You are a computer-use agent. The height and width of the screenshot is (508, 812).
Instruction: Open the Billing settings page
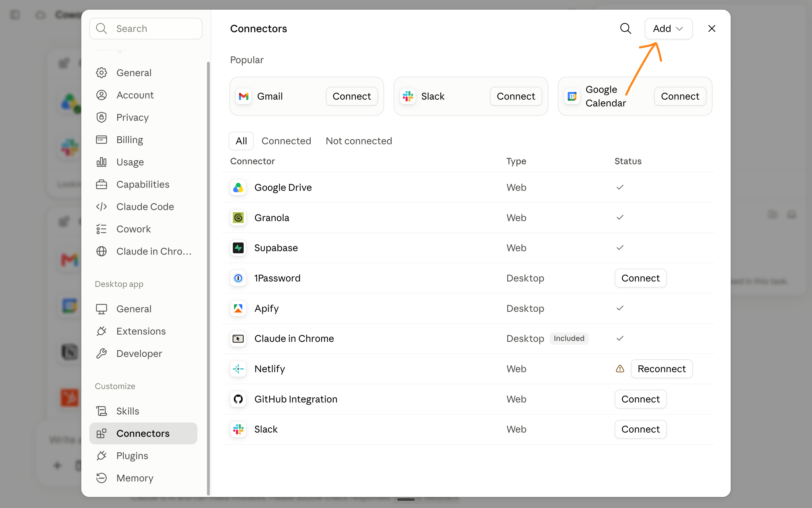click(143, 140)
